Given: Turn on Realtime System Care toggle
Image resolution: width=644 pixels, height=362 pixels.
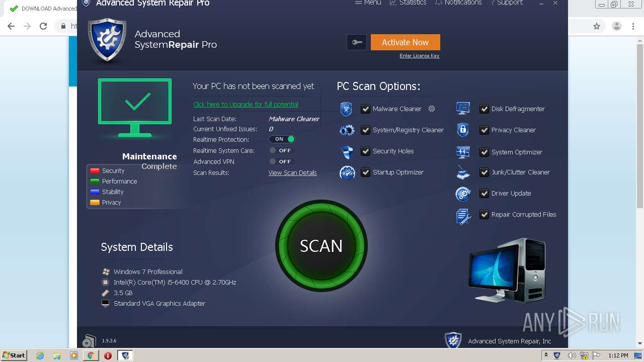Looking at the screenshot, I should point(282,150).
